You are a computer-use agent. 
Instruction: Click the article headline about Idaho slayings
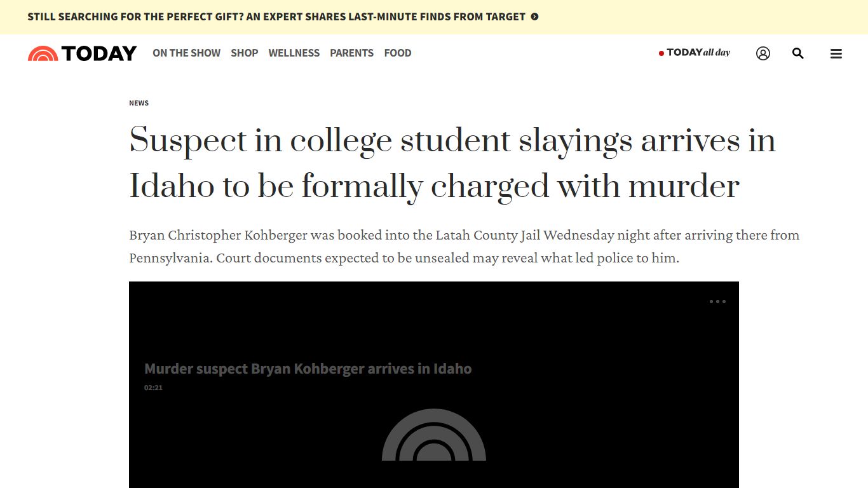coord(452,163)
